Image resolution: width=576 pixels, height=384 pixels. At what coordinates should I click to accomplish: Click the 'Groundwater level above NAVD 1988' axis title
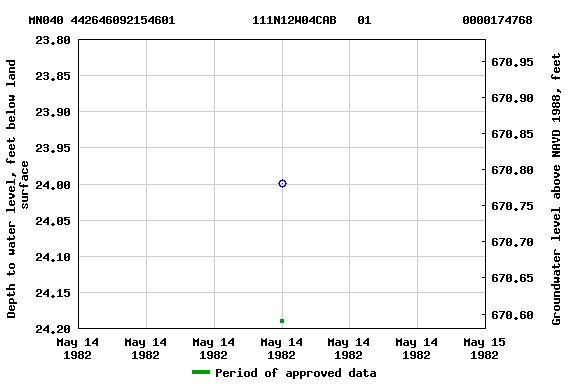556,189
